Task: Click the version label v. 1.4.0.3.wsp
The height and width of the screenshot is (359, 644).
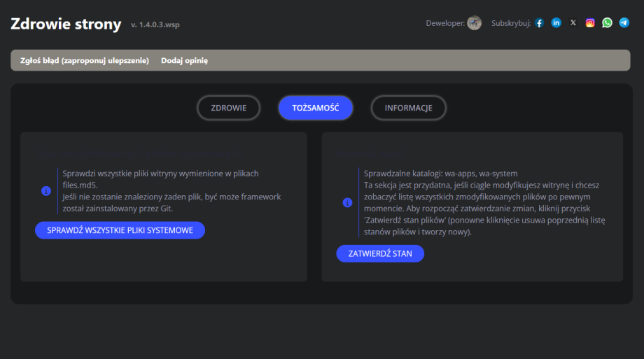Action: click(160, 25)
